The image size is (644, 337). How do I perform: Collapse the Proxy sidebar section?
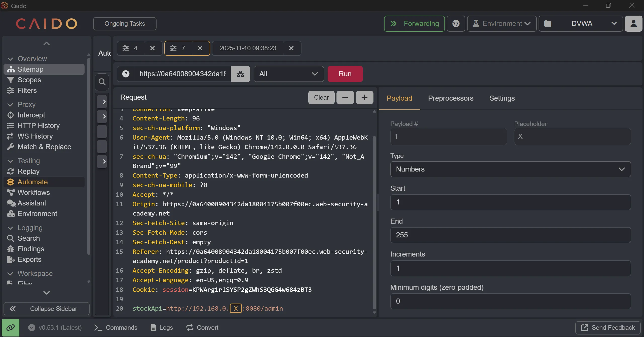click(x=10, y=105)
